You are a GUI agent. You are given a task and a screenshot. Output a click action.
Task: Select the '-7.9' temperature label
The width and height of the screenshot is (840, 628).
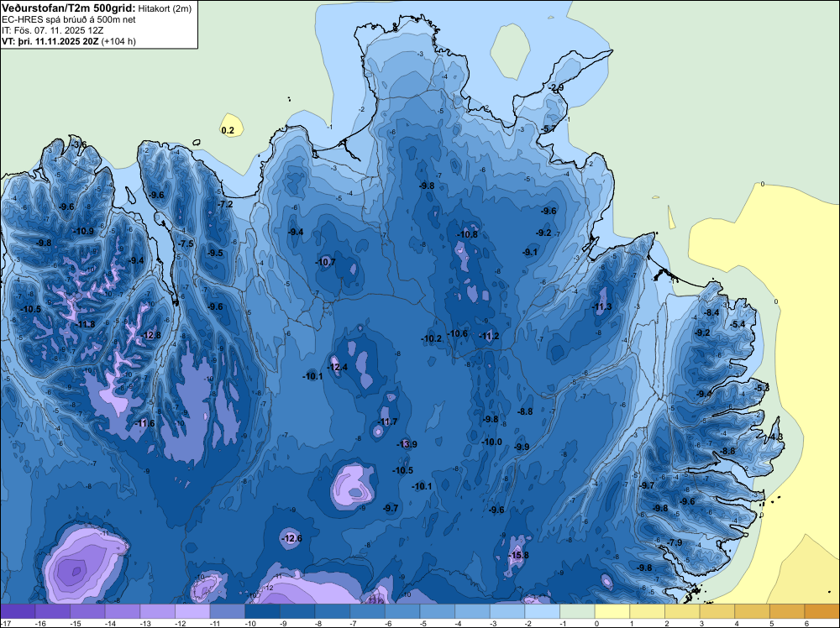(x=675, y=542)
